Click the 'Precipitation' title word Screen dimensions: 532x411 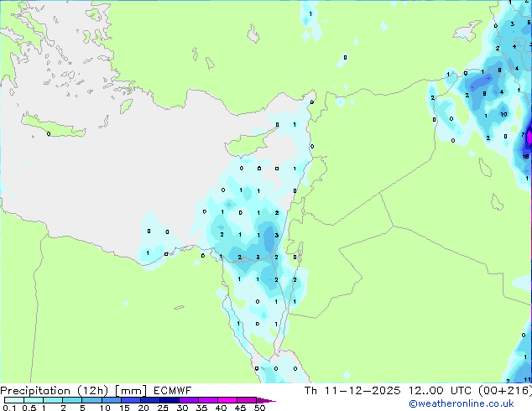35,391
